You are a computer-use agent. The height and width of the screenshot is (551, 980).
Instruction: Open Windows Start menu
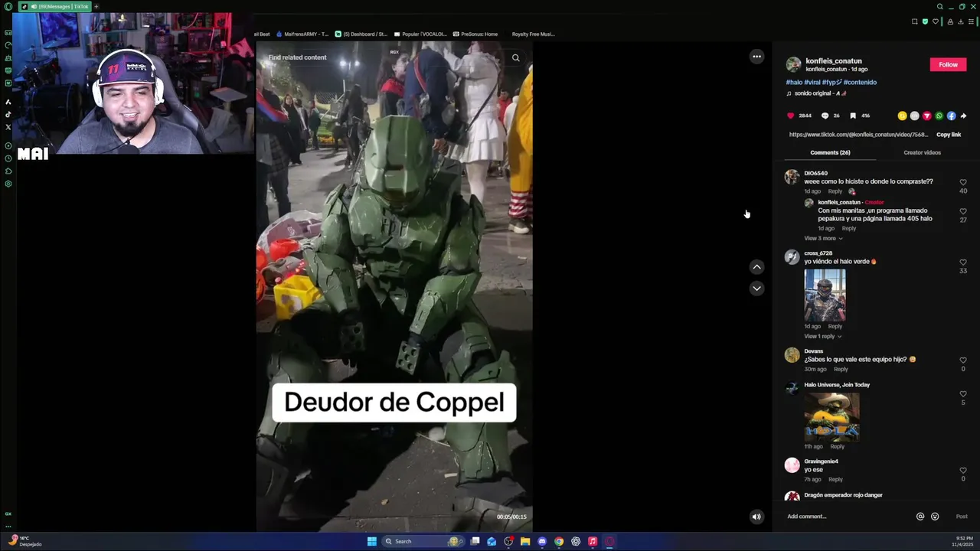(371, 541)
